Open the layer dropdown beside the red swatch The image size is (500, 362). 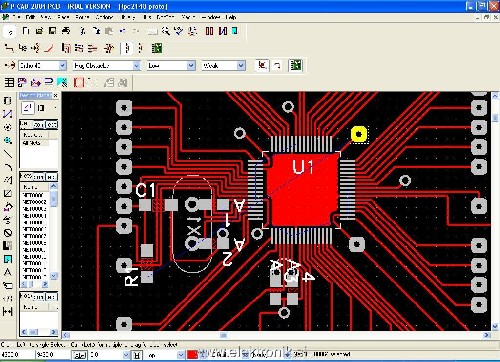180,355
